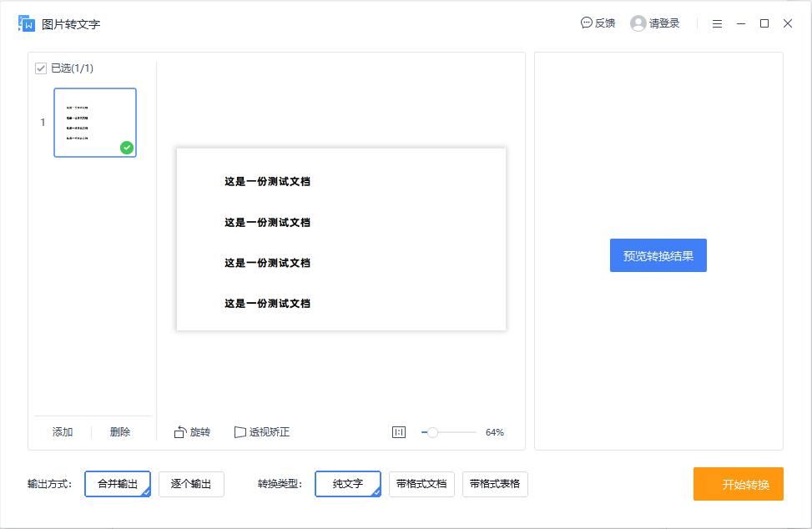Viewport: 812px width, 529px height.
Task: Click the 请登录 login link
Action: point(664,23)
